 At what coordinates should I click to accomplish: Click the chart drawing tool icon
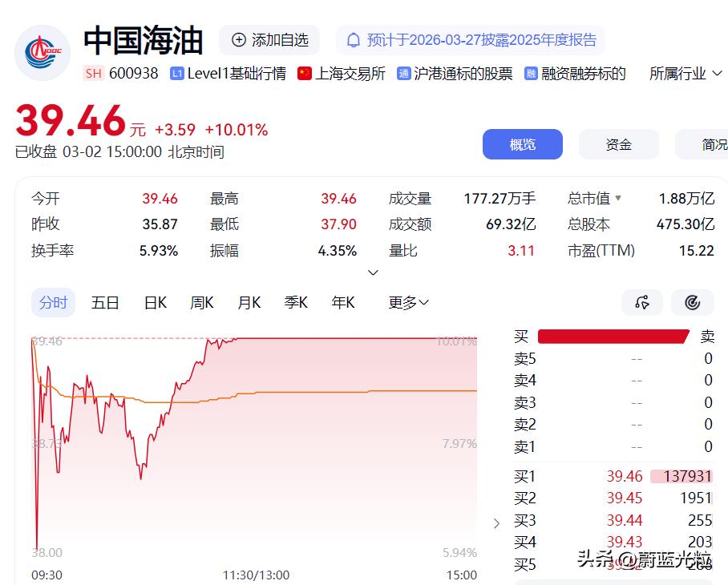642,302
